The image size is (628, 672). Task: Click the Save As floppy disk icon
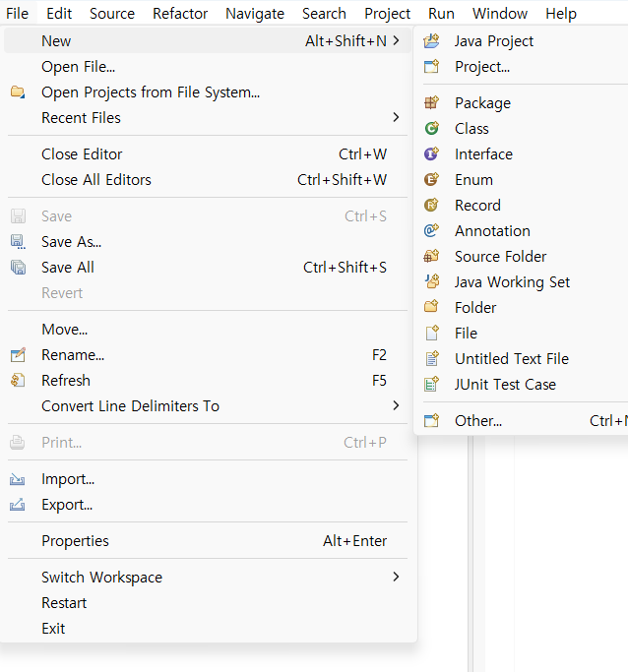(18, 242)
